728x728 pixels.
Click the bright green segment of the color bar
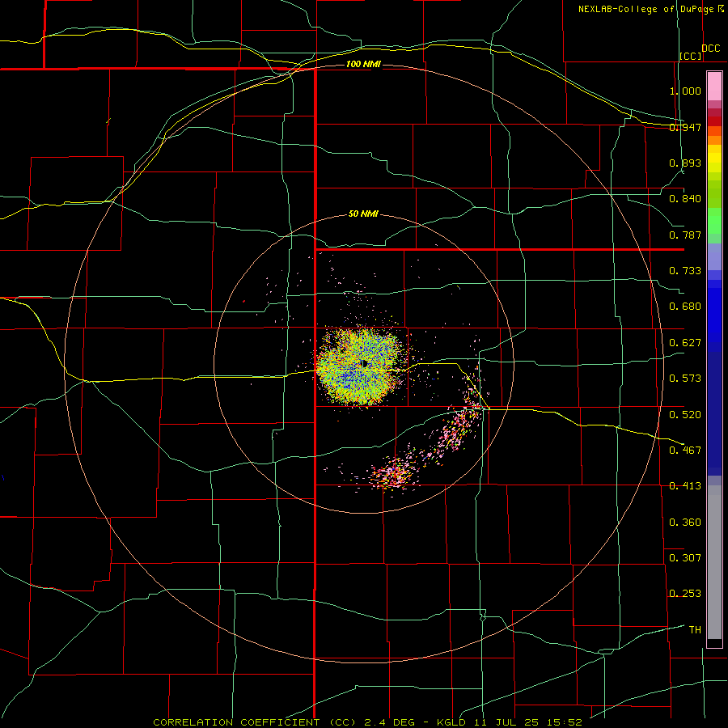point(714,221)
